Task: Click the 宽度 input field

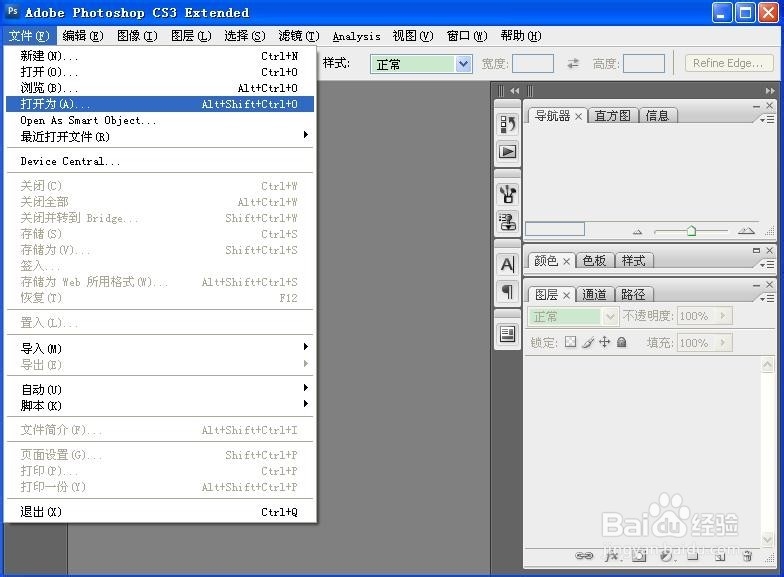Action: click(533, 64)
